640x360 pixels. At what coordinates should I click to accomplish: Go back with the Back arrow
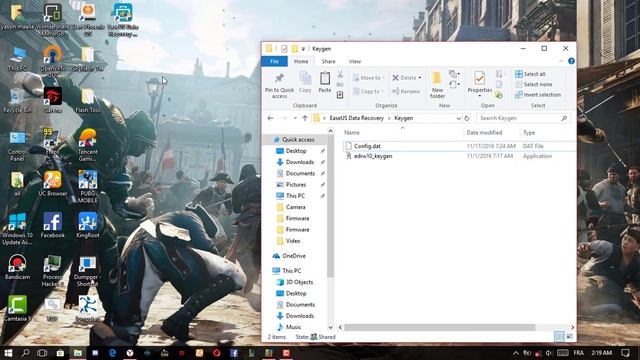point(270,118)
